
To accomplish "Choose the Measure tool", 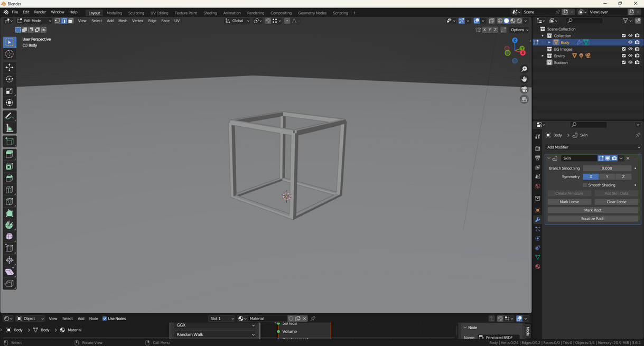I will [10, 128].
